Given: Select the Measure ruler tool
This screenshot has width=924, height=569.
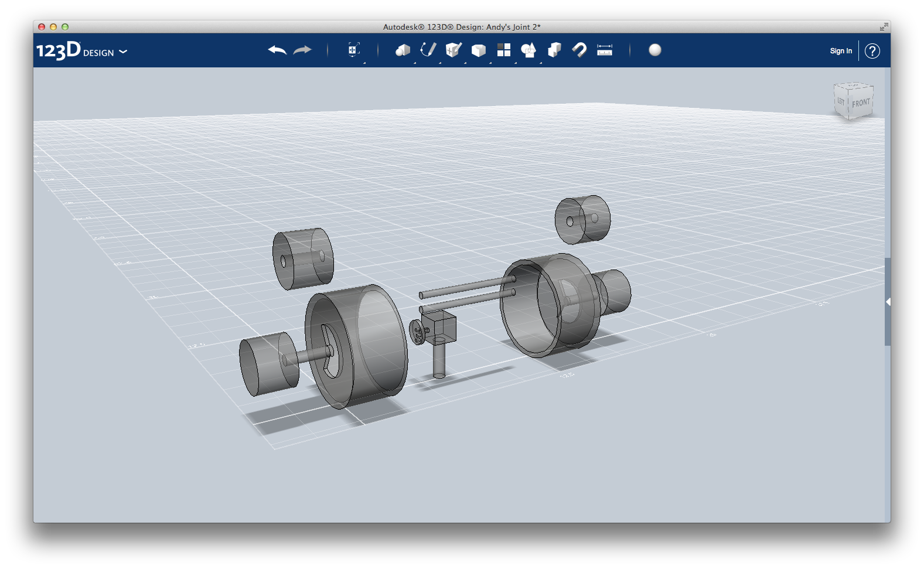Looking at the screenshot, I should (x=605, y=50).
